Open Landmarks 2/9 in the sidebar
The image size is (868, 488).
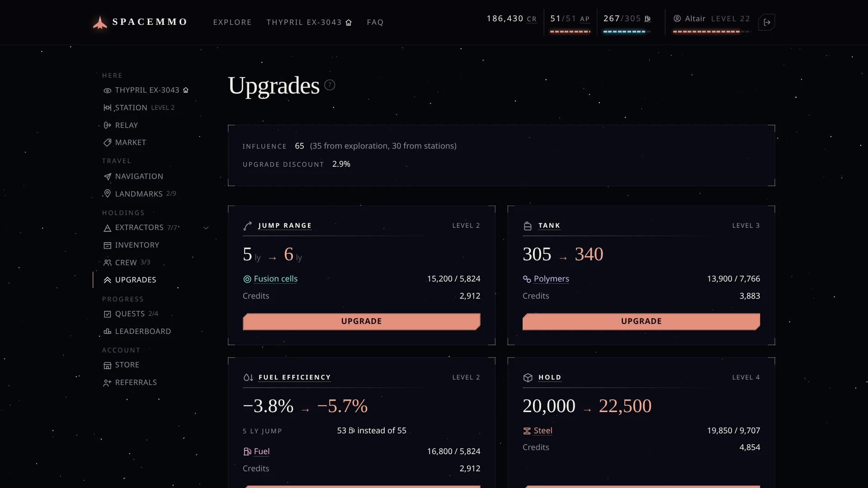click(140, 194)
